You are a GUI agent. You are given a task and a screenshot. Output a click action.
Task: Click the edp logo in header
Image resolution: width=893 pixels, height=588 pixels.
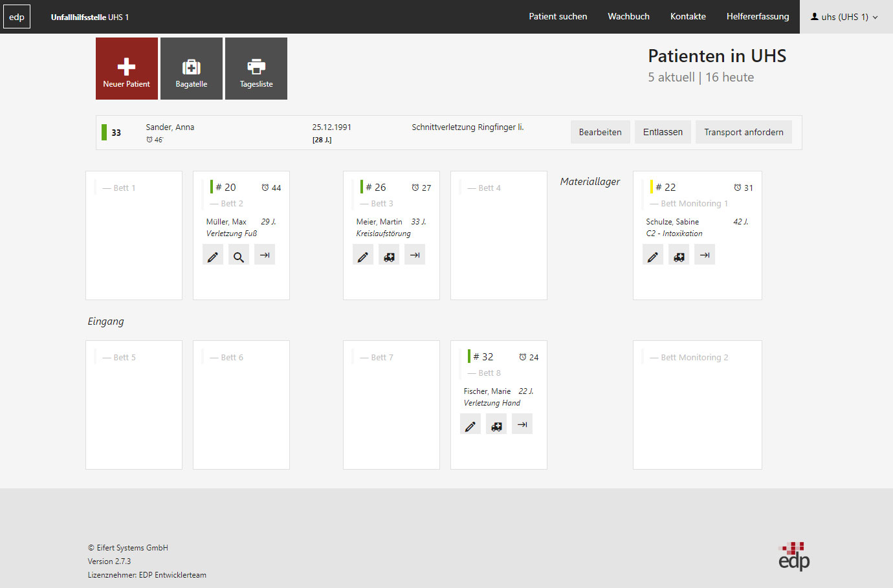pyautogui.click(x=17, y=17)
